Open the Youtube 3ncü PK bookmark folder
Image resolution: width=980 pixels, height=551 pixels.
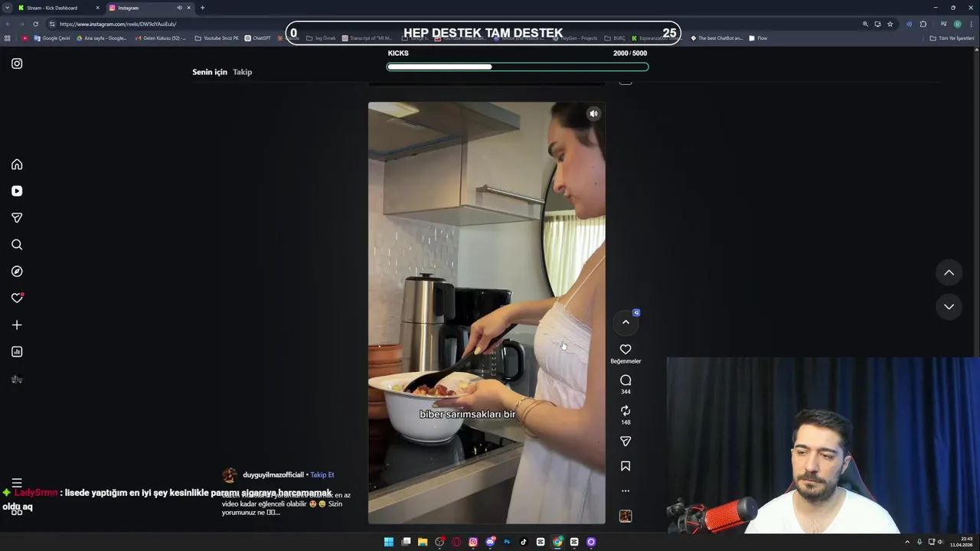[x=217, y=38]
